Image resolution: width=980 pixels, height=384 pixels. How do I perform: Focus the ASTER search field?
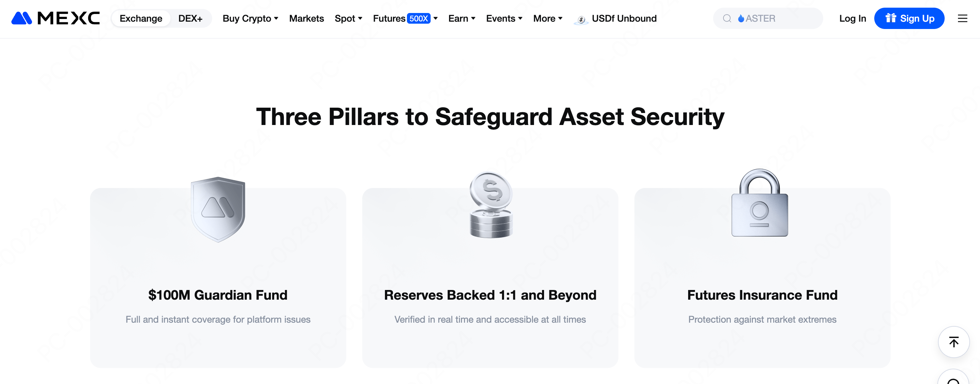(x=776, y=18)
